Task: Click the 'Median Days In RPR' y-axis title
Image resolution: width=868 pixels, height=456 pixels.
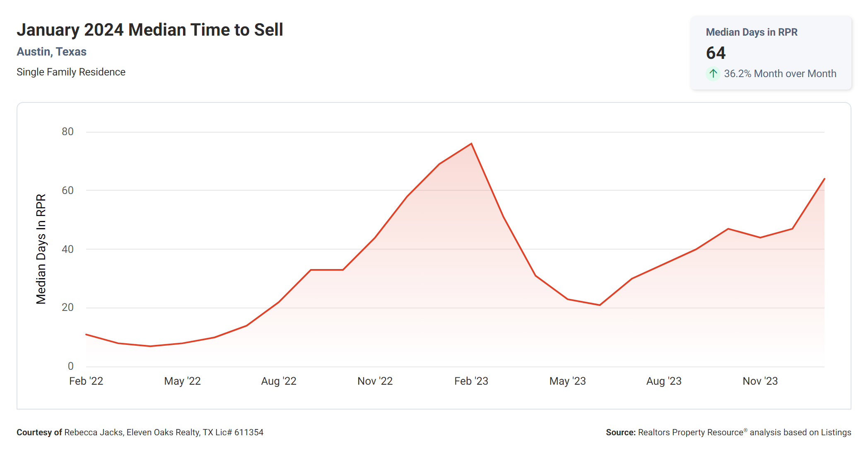Action: pyautogui.click(x=41, y=249)
